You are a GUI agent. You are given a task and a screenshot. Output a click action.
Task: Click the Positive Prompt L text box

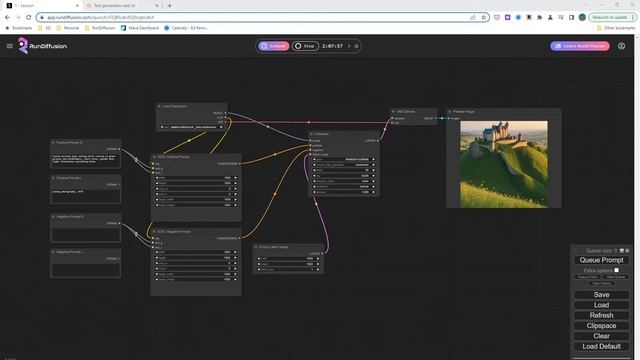tap(85, 195)
